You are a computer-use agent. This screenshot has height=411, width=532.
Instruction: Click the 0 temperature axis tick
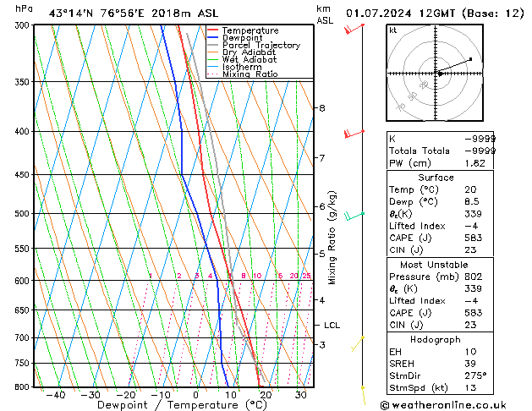[x=196, y=395]
